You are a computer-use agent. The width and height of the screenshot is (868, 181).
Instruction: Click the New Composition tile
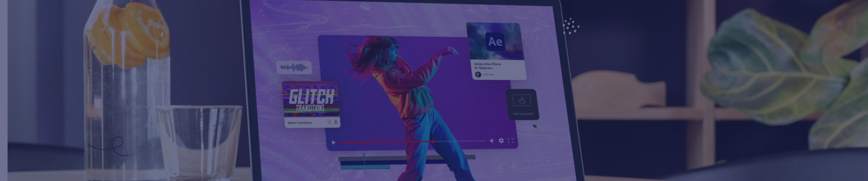click(x=522, y=105)
